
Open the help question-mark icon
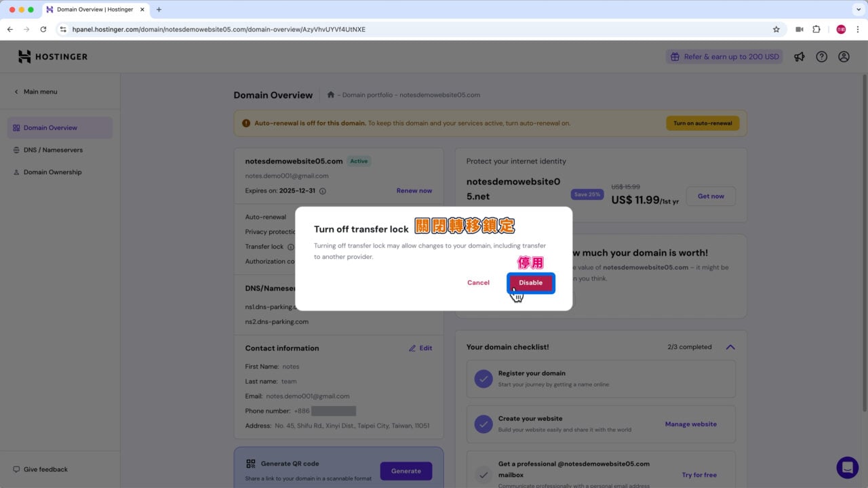(x=821, y=56)
